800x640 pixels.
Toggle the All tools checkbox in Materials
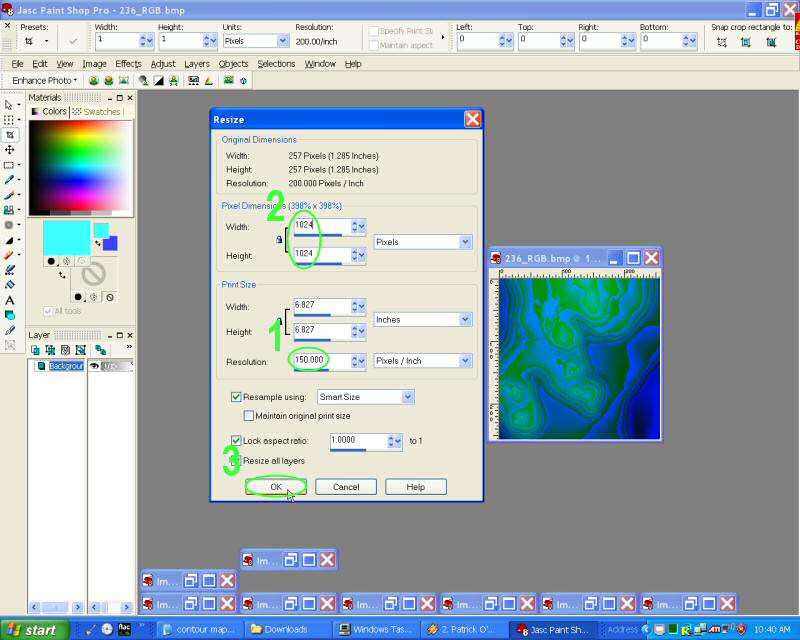click(48, 311)
